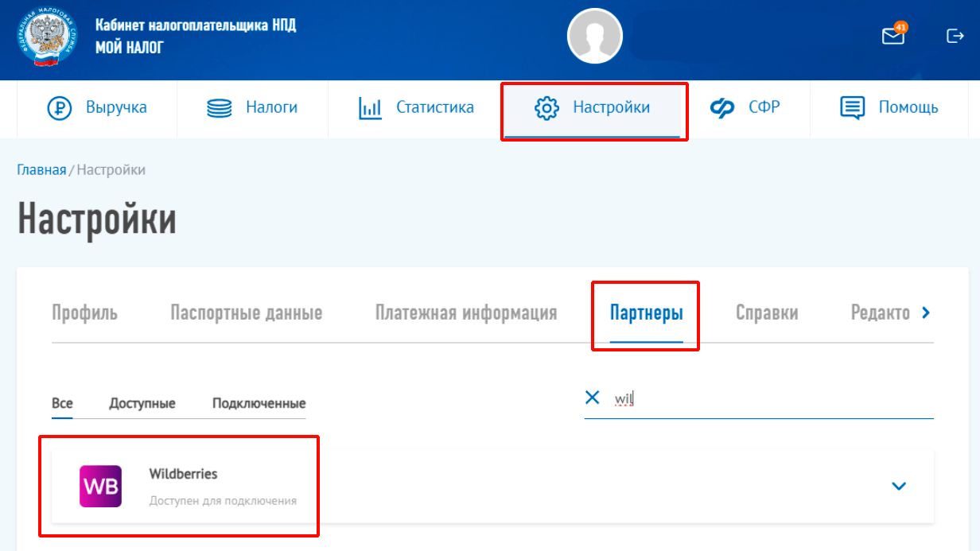Image resolution: width=980 pixels, height=551 pixels.
Task: Open the messages envelope icon with badge
Action: pos(893,36)
